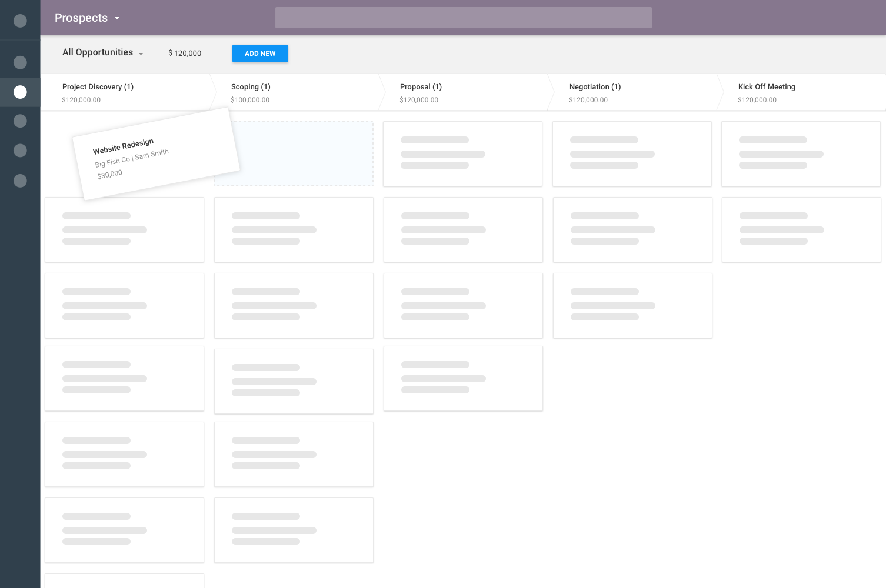Click the $100,000.00 Scoping stage total
886x588 pixels.
point(250,100)
